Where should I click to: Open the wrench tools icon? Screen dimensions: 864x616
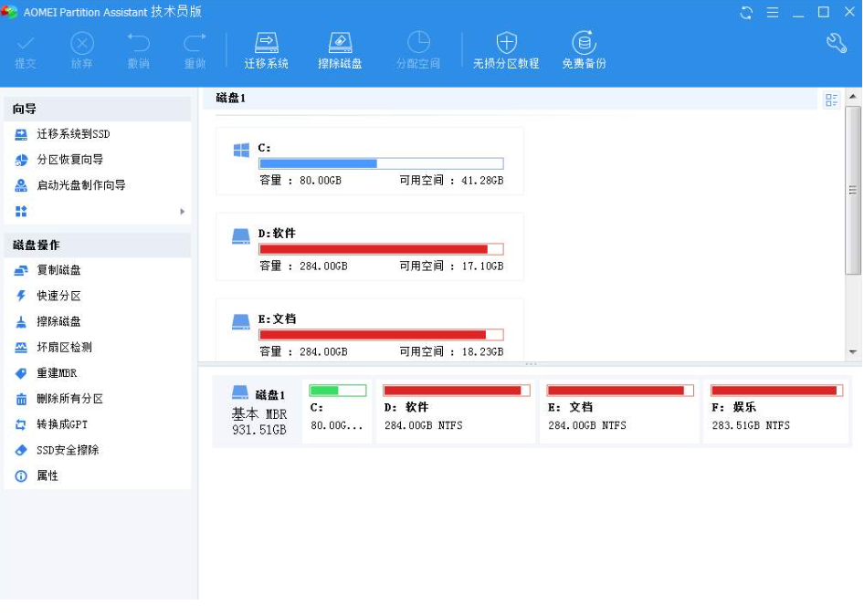click(837, 43)
